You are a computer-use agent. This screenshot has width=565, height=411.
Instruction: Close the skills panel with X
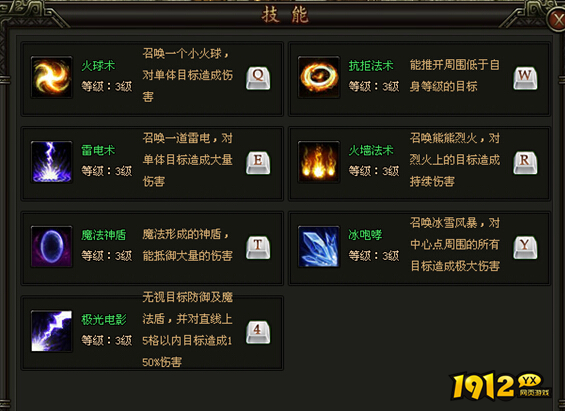pyautogui.click(x=557, y=20)
